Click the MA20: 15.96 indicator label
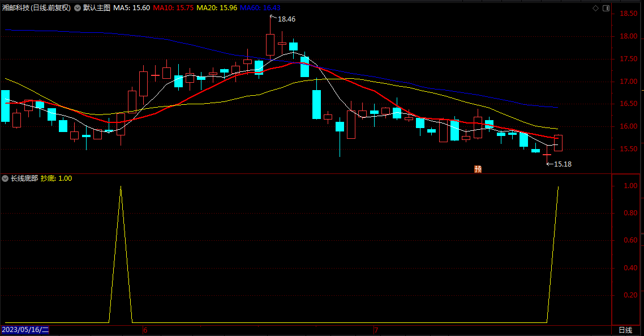The width and height of the screenshot is (644, 336). [x=217, y=8]
